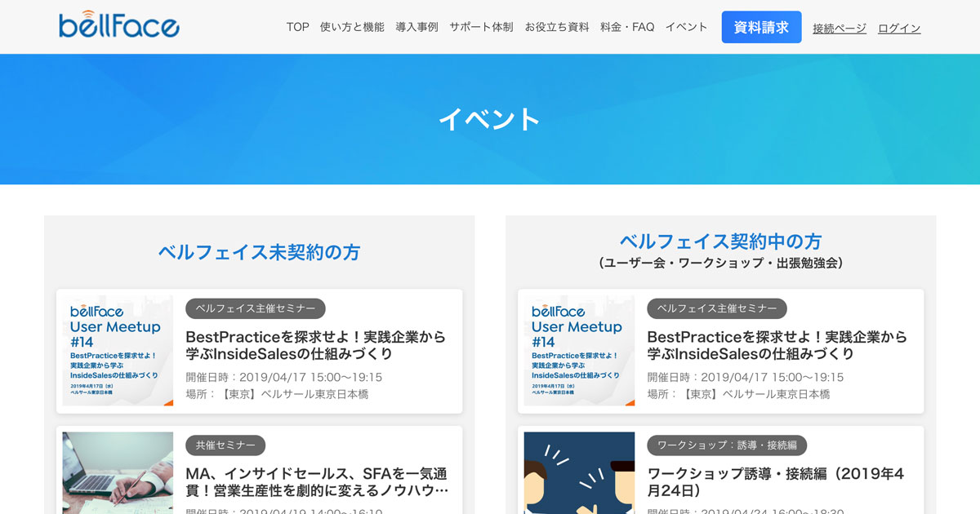Click 場所 line in 未契約 BestPractice card

coord(277,394)
